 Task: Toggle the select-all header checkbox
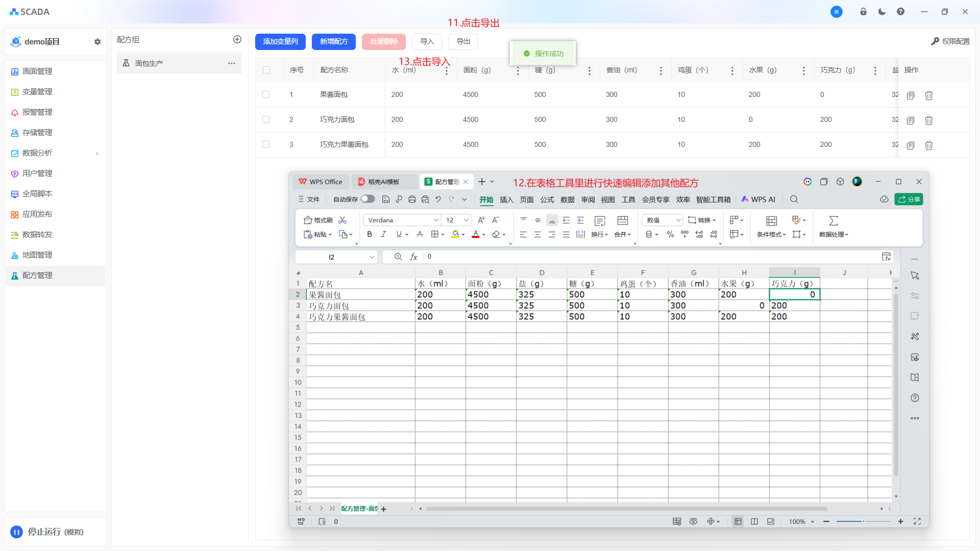(x=266, y=70)
